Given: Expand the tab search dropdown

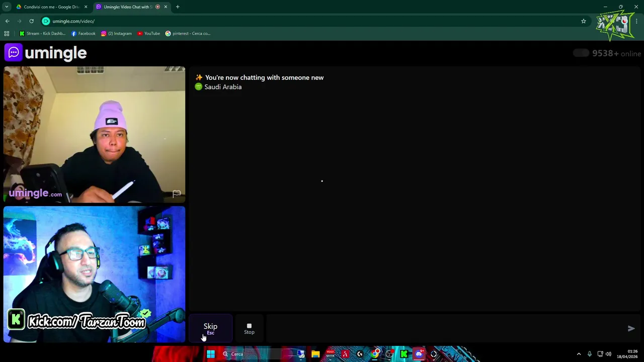Looking at the screenshot, I should tap(7, 7).
